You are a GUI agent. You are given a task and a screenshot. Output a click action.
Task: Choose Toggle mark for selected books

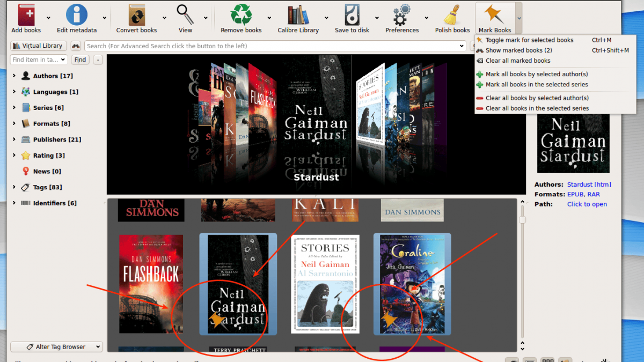(x=529, y=40)
